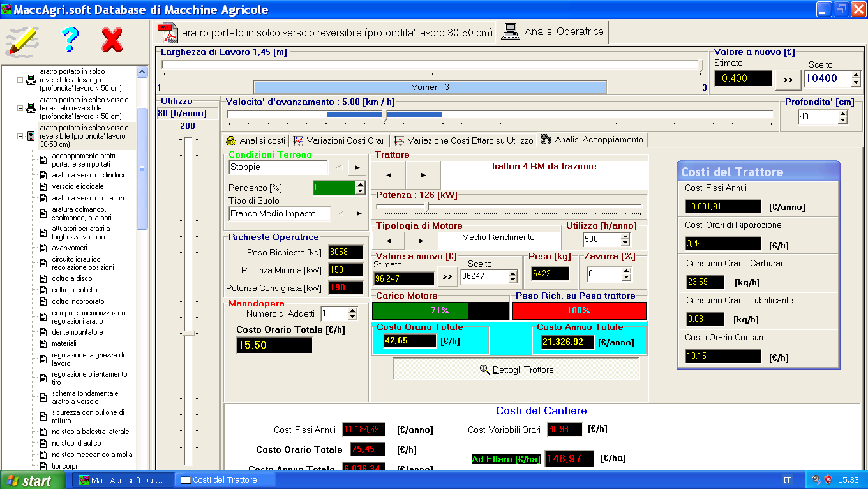Switch to Costi del Trattore taskbar button

[x=224, y=480]
